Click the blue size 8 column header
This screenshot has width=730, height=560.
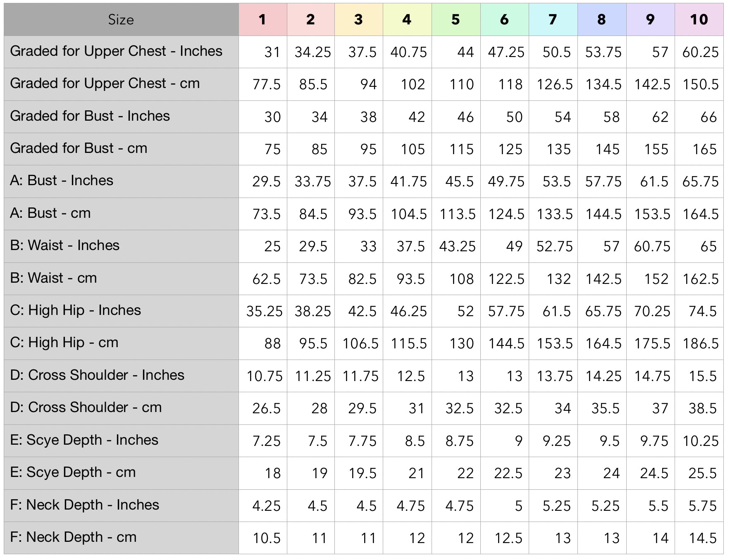601,19
